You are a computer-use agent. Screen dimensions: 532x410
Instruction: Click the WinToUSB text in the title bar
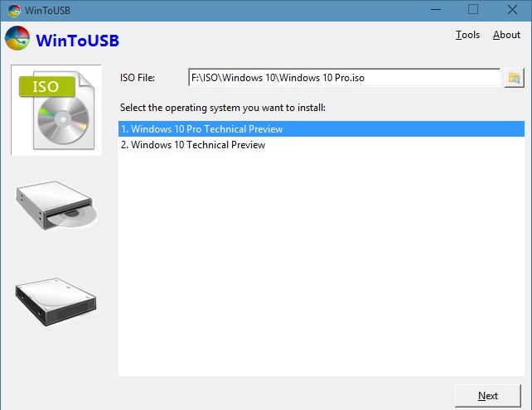[x=47, y=10]
